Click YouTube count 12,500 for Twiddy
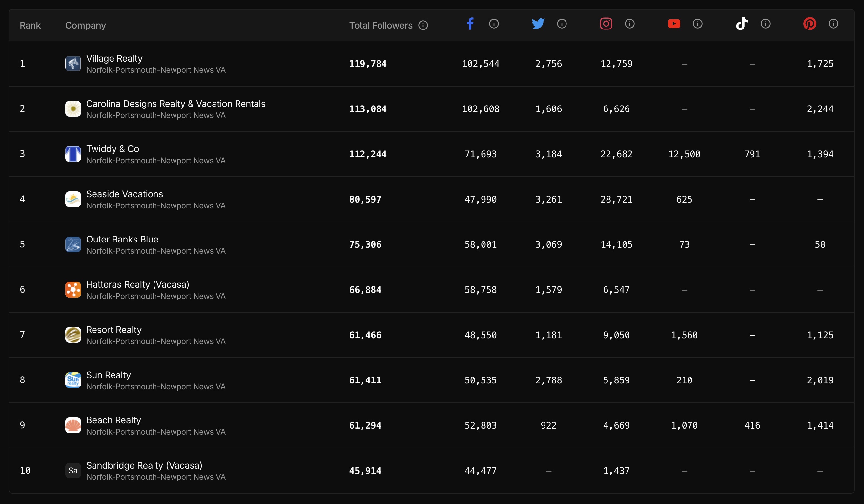Image resolution: width=864 pixels, height=504 pixels. 684,154
